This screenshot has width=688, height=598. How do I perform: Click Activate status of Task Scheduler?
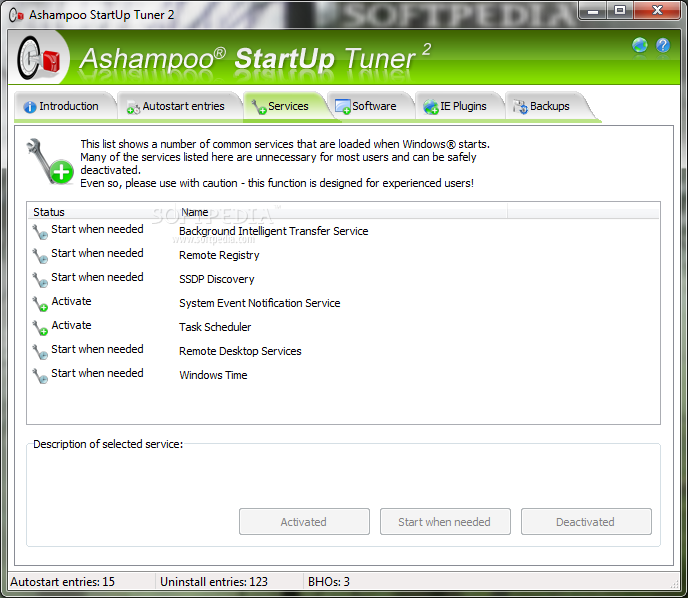(72, 325)
